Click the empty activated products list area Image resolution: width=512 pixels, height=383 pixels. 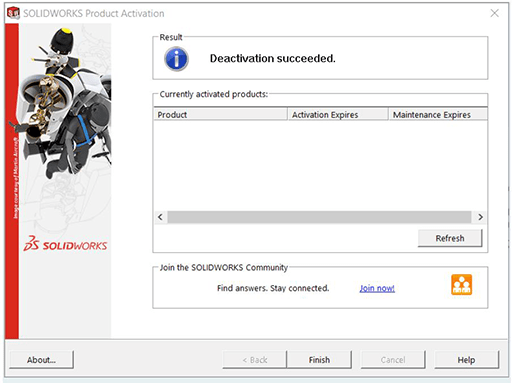tap(320, 165)
